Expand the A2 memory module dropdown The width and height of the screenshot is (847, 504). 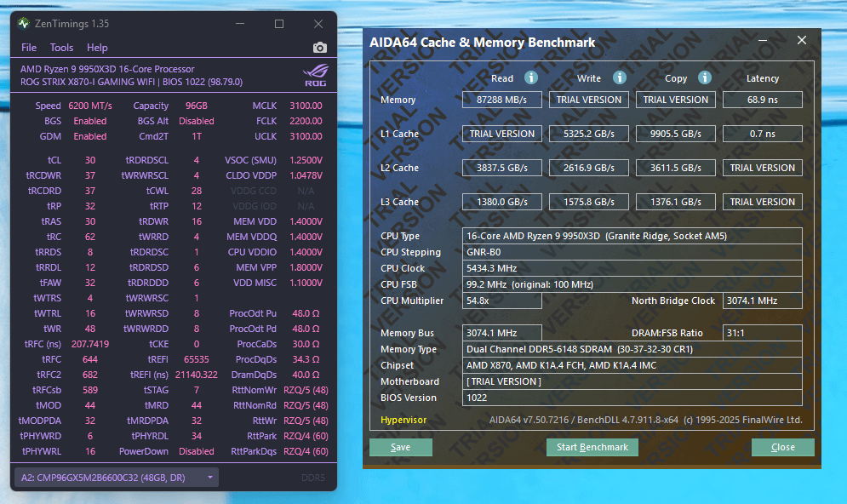click(116, 478)
